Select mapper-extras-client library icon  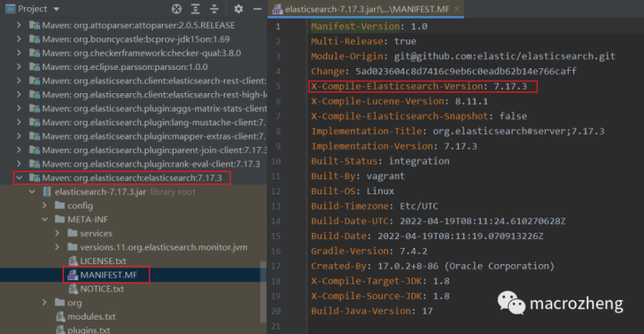[35, 137]
